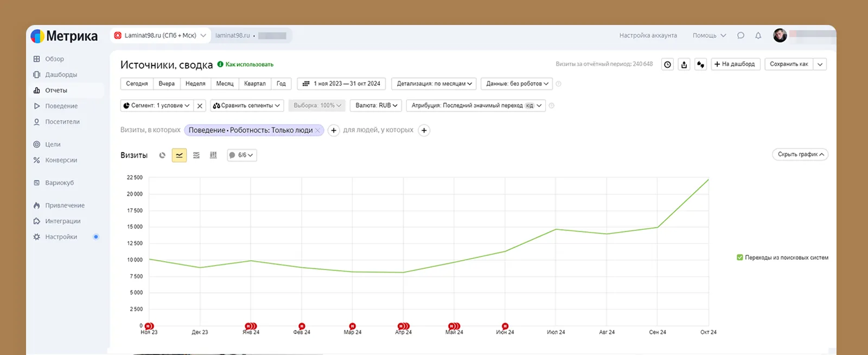This screenshot has width=868, height=355.
Task: Open the 'Как использовать' help link
Action: (249, 64)
